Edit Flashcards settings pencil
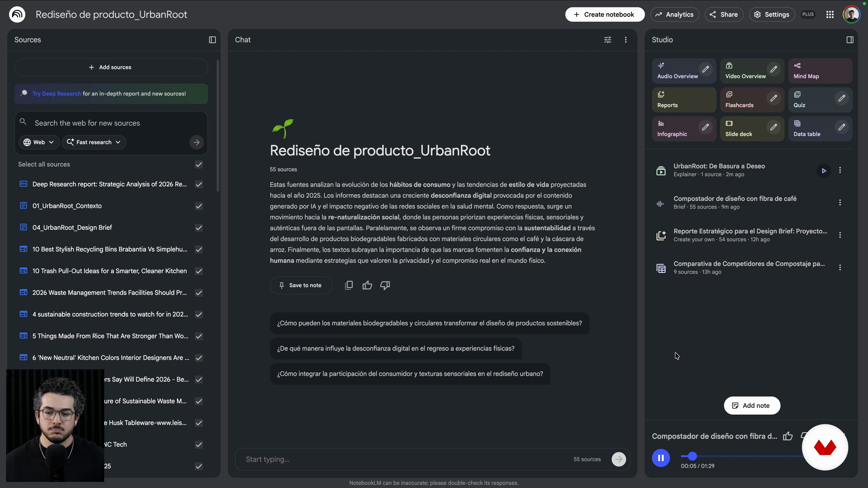868x488 pixels. pyautogui.click(x=773, y=98)
